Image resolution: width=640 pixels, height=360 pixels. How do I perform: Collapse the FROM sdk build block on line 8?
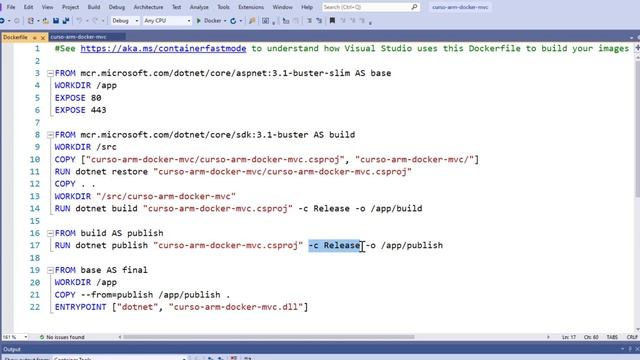click(50, 135)
